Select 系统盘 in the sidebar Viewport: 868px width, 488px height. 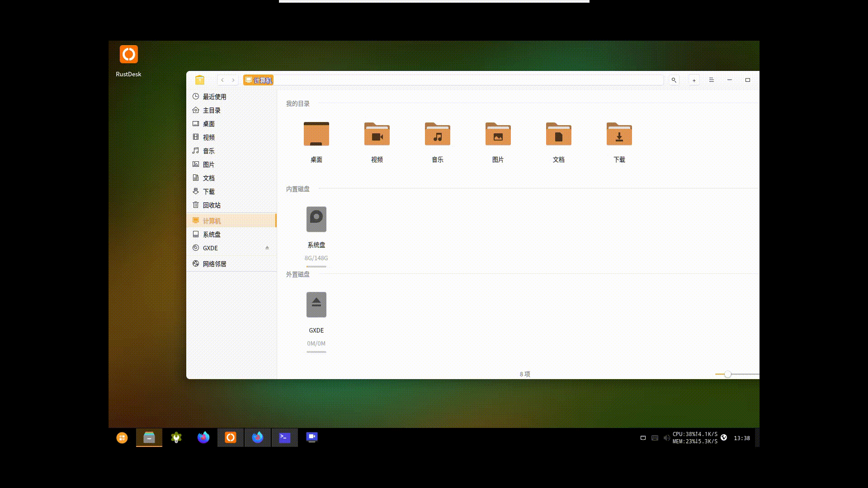231,235
